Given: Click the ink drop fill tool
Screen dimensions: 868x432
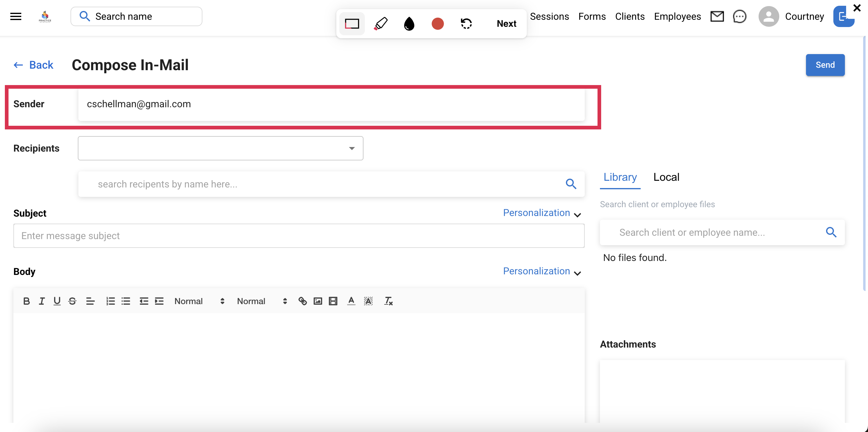Looking at the screenshot, I should pyautogui.click(x=409, y=24).
